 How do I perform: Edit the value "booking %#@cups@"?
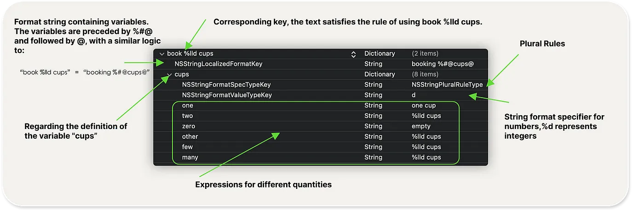coord(443,64)
